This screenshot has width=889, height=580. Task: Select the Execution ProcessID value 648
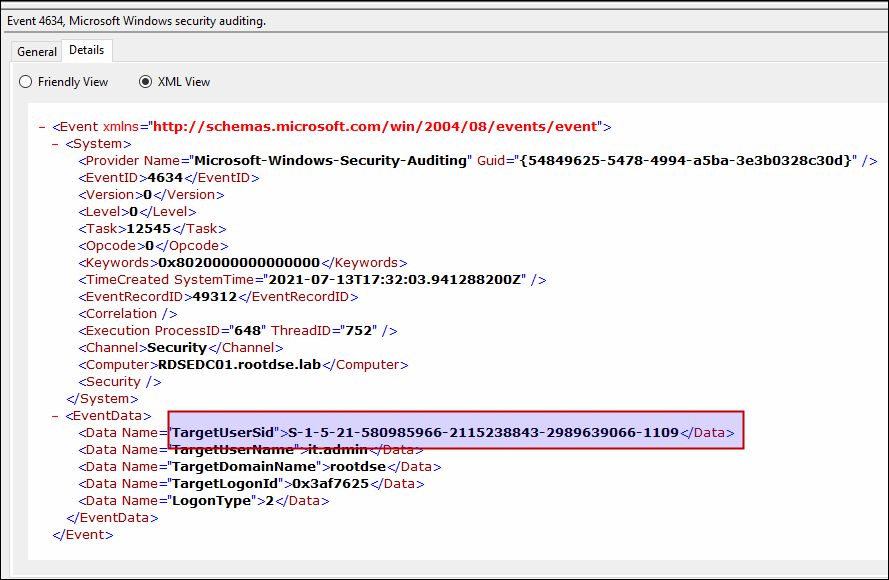(248, 331)
